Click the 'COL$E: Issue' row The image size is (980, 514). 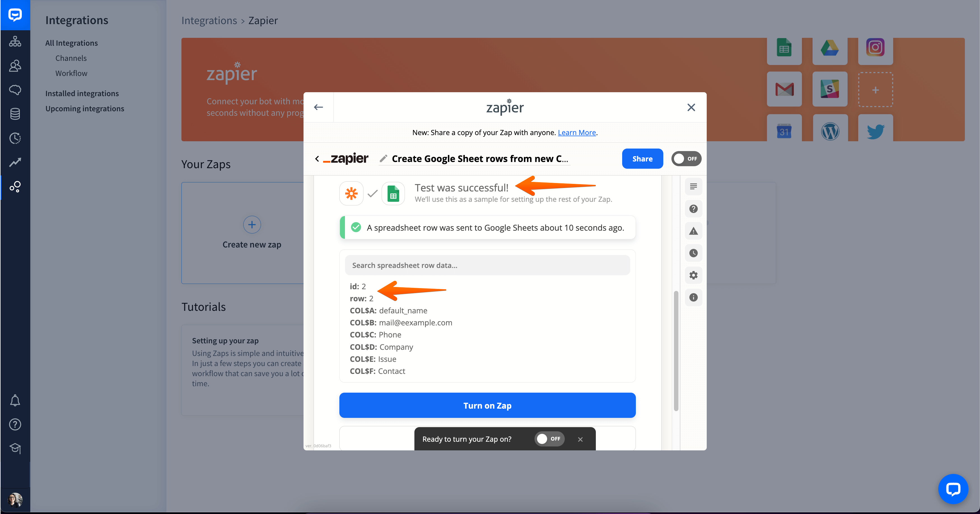373,359
